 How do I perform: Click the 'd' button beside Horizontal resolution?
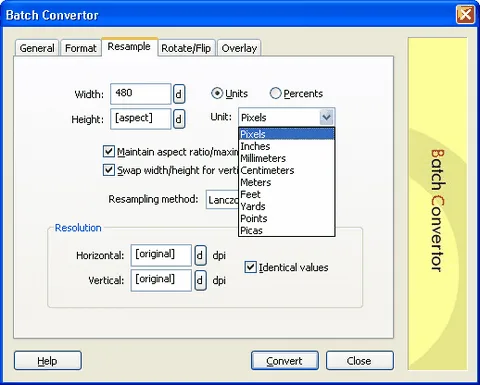200,256
